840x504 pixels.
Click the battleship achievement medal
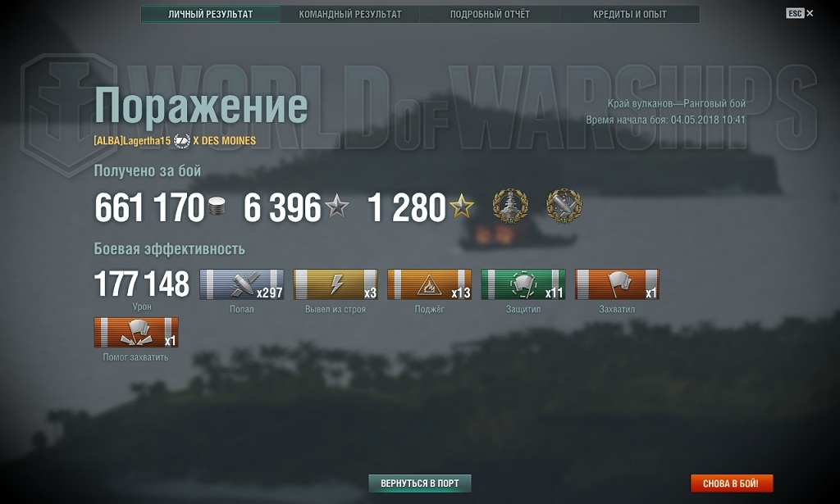510,206
